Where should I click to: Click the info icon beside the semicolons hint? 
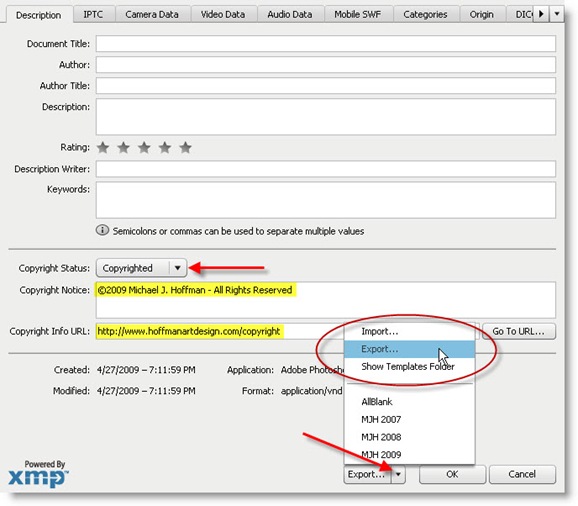tap(102, 230)
